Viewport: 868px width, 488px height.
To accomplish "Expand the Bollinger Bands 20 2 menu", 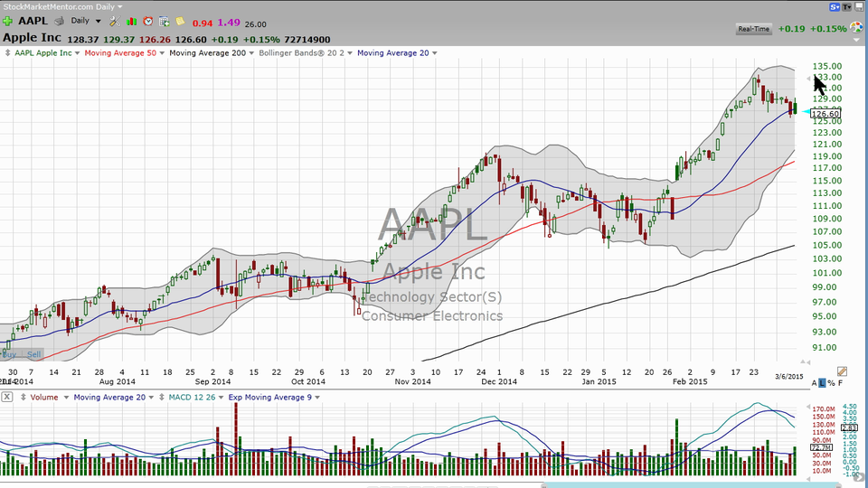I will coord(350,53).
